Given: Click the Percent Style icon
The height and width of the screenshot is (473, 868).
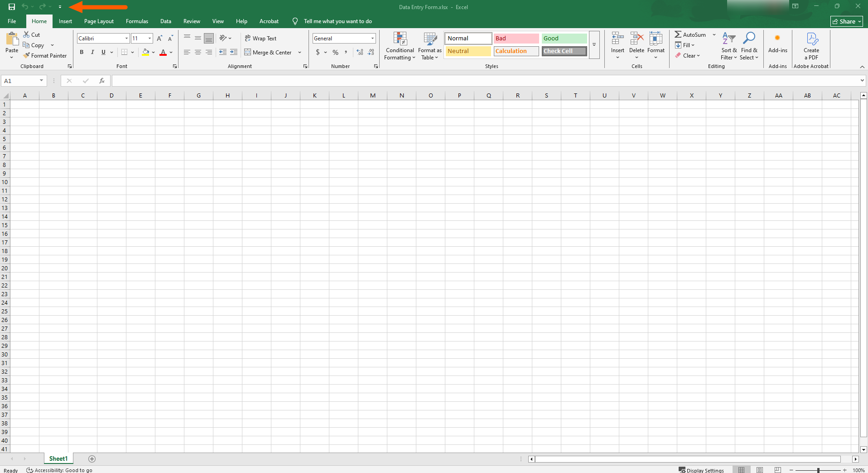Looking at the screenshot, I should [x=335, y=52].
